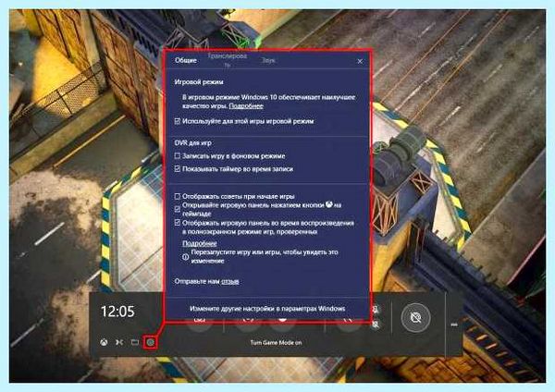The image size is (555, 392).
Task: Toggle the round Game Mode button
Action: (415, 317)
